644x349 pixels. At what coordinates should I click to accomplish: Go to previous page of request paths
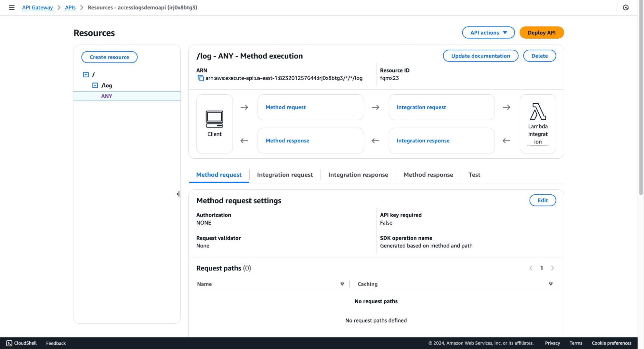point(531,268)
